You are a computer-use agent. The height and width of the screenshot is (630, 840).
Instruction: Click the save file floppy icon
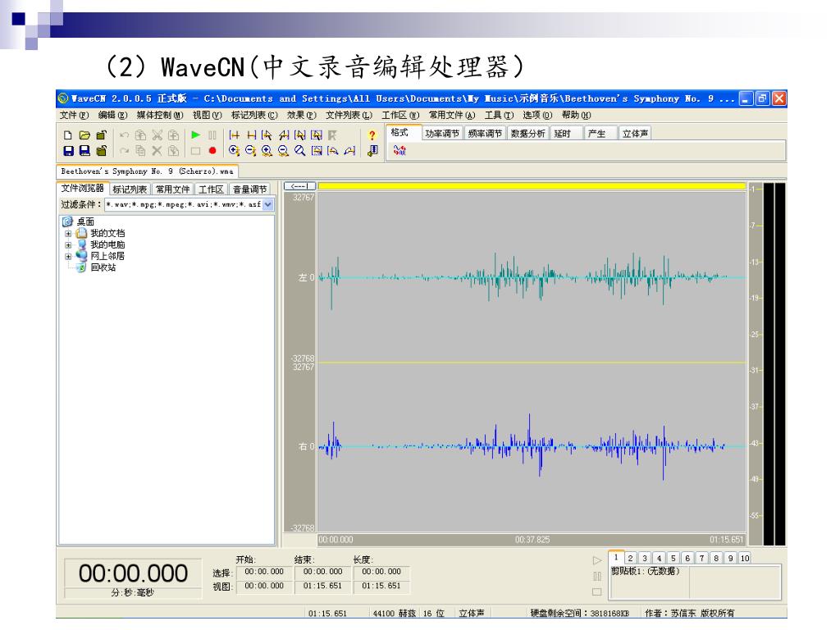pyautogui.click(x=68, y=151)
